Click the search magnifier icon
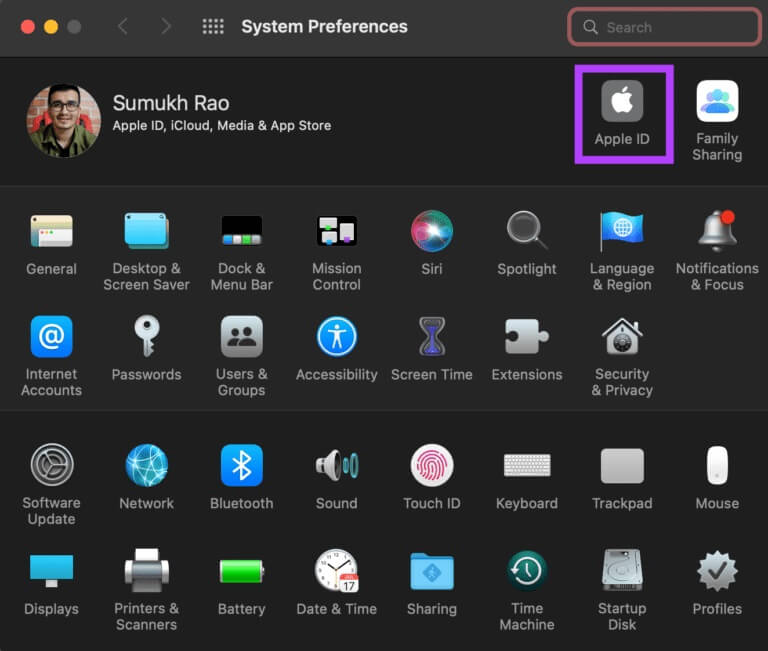768x651 pixels. (x=591, y=27)
